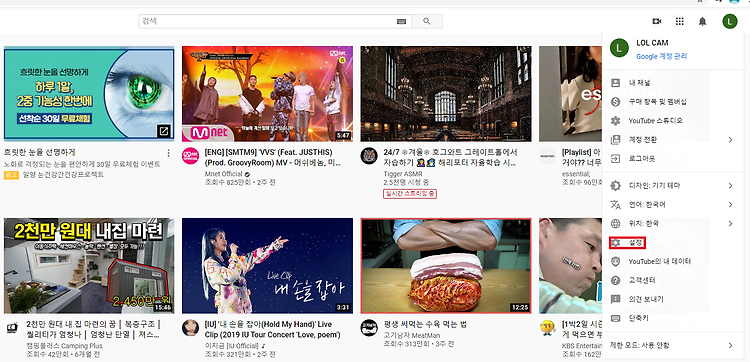Image resolution: width=750 pixels, height=362 pixels.
Task: Open the on-screen keyboard icon in search
Action: (x=401, y=22)
